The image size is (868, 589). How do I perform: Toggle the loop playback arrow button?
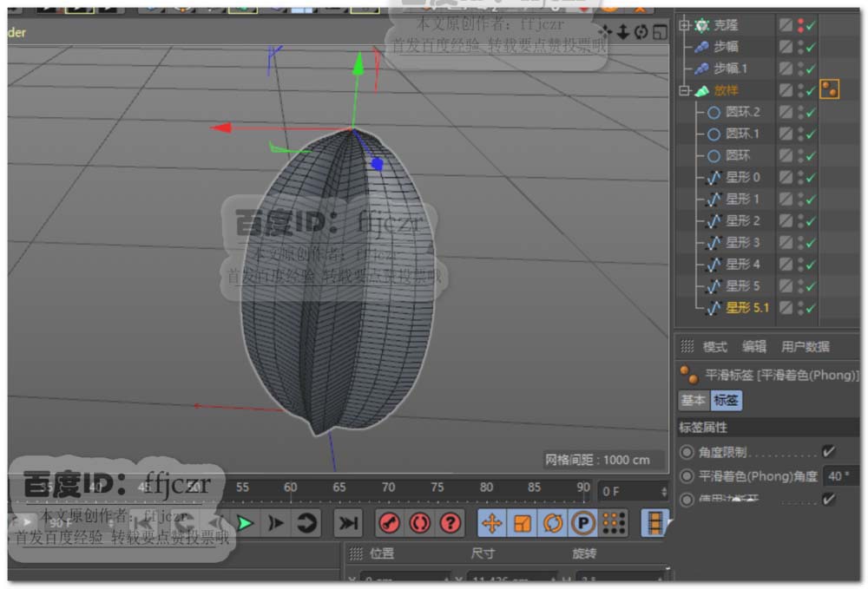pyautogui.click(x=306, y=522)
